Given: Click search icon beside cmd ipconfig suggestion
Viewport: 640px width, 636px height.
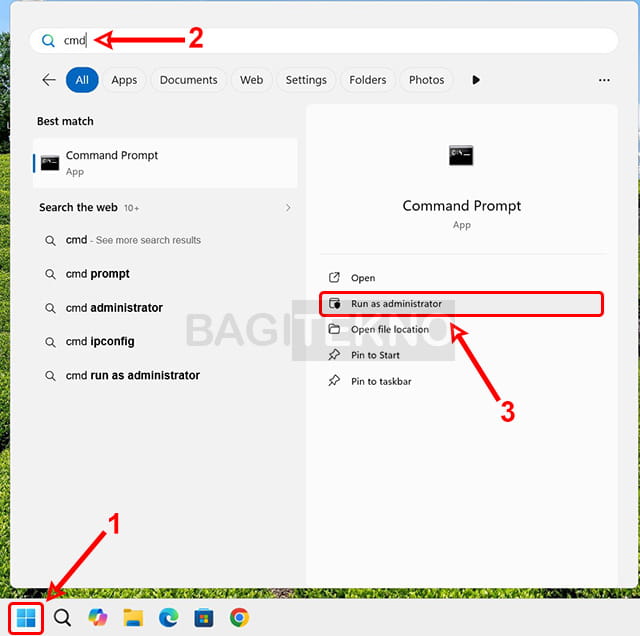Looking at the screenshot, I should (x=50, y=342).
